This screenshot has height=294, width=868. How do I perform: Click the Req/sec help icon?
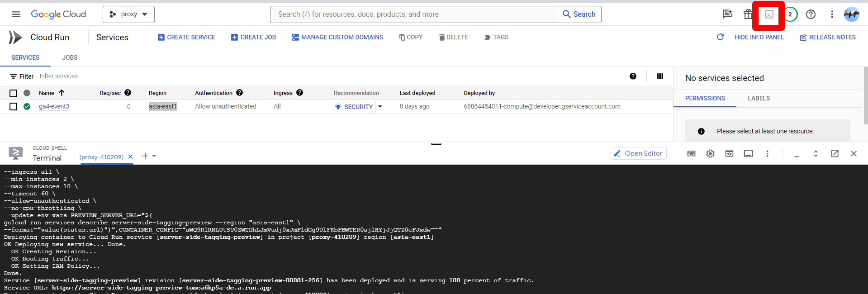click(x=128, y=92)
